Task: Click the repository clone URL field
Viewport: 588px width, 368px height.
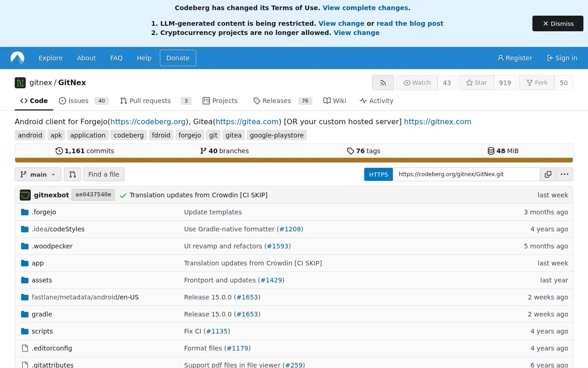Action: pos(466,174)
